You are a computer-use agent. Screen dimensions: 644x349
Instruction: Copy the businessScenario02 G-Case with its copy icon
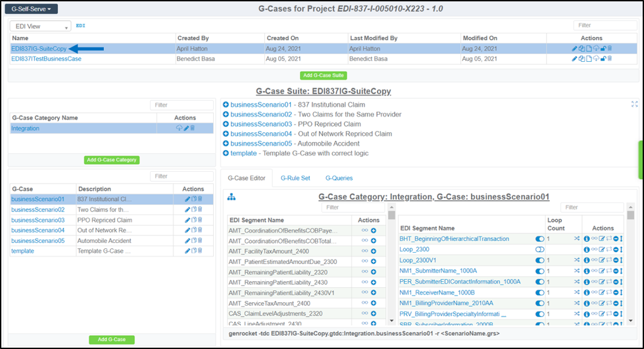click(194, 209)
